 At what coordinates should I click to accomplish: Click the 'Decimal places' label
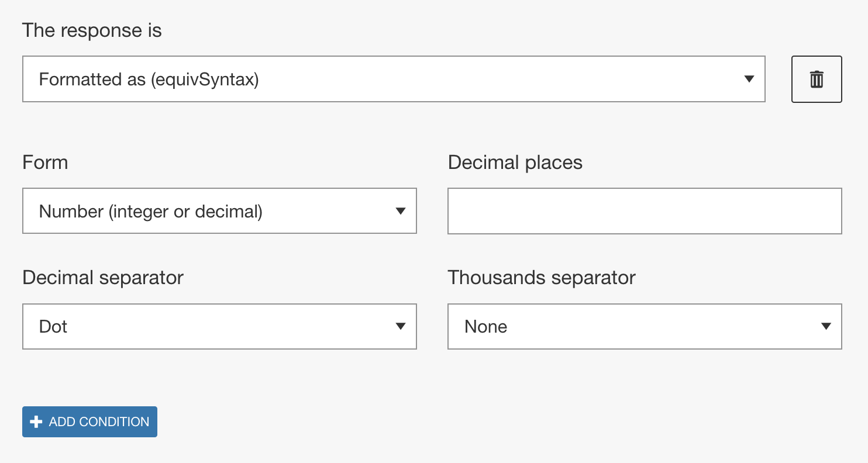pyautogui.click(x=515, y=162)
